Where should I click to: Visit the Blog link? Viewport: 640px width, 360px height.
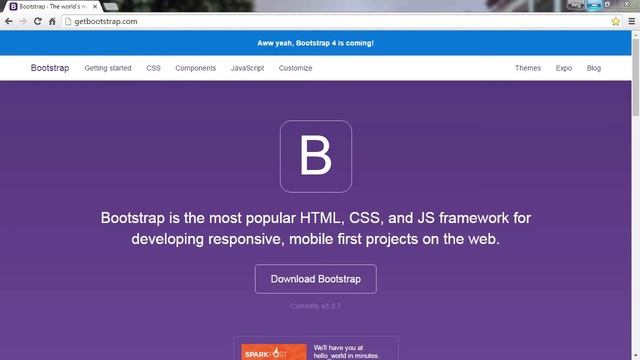(x=594, y=68)
